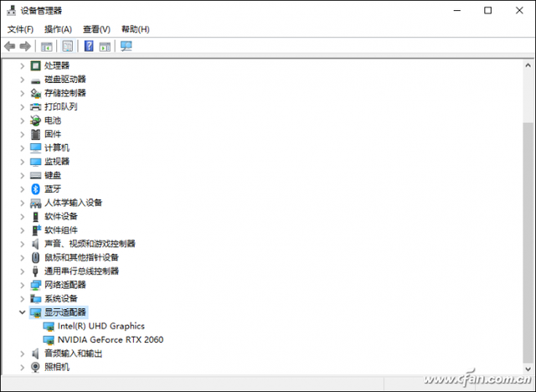Click the 打印队列 printer icon

coord(35,107)
